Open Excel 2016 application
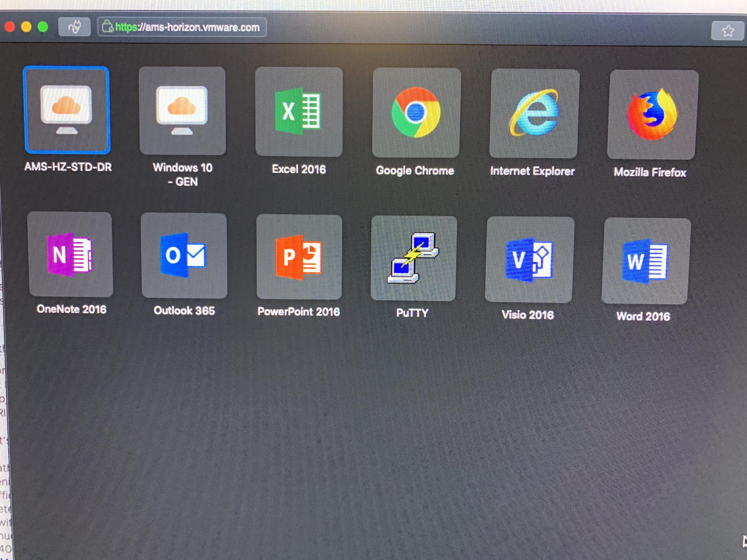The image size is (747, 560). click(x=299, y=112)
